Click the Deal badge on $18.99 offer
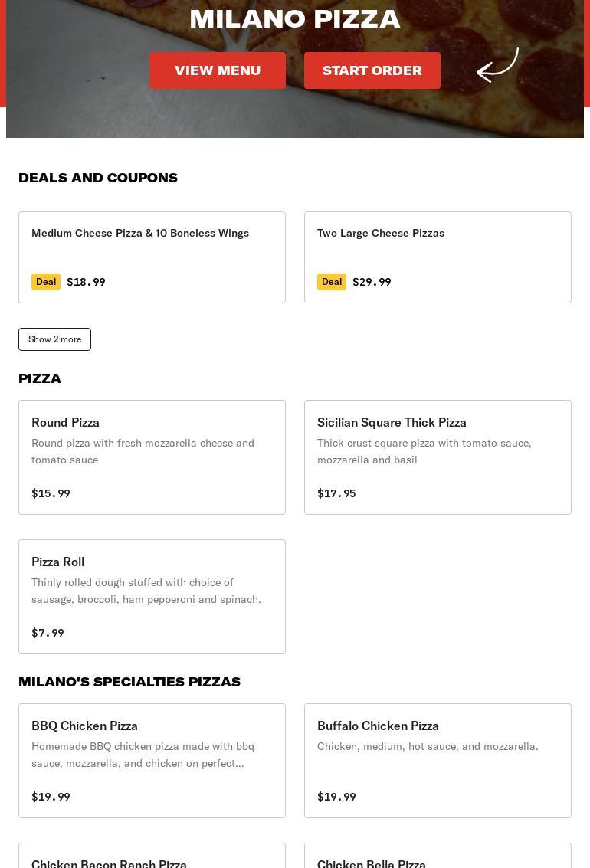The width and height of the screenshot is (590, 868). 46,282
